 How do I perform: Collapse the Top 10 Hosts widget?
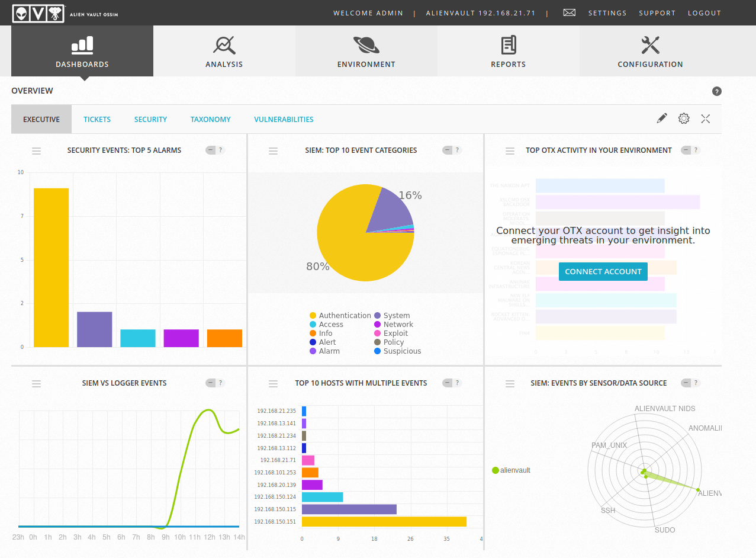pyautogui.click(x=448, y=383)
